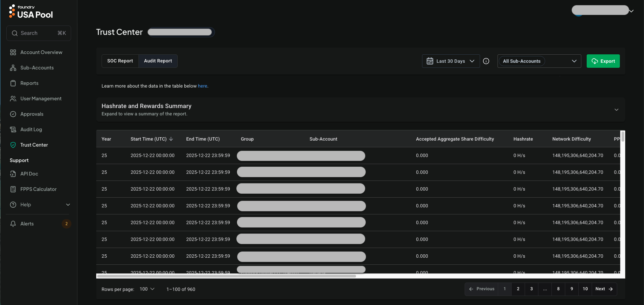Image resolution: width=644 pixels, height=305 pixels.
Task: Open the Last 30 Days dropdown
Action: (451, 61)
